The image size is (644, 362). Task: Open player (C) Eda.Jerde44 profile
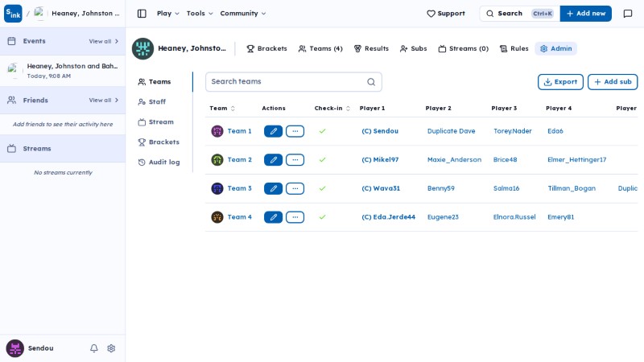point(388,217)
